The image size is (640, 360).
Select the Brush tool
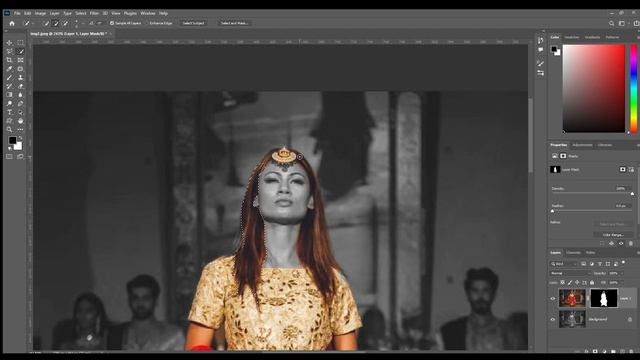click(9, 78)
